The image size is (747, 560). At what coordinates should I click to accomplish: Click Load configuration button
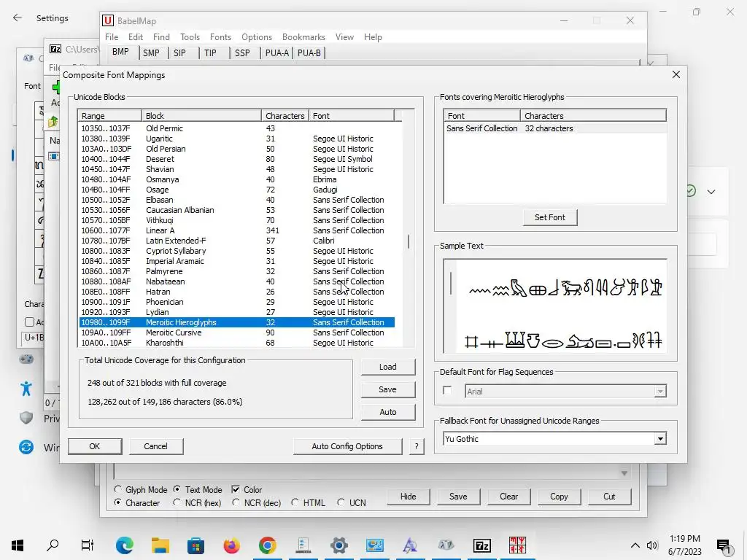click(388, 367)
